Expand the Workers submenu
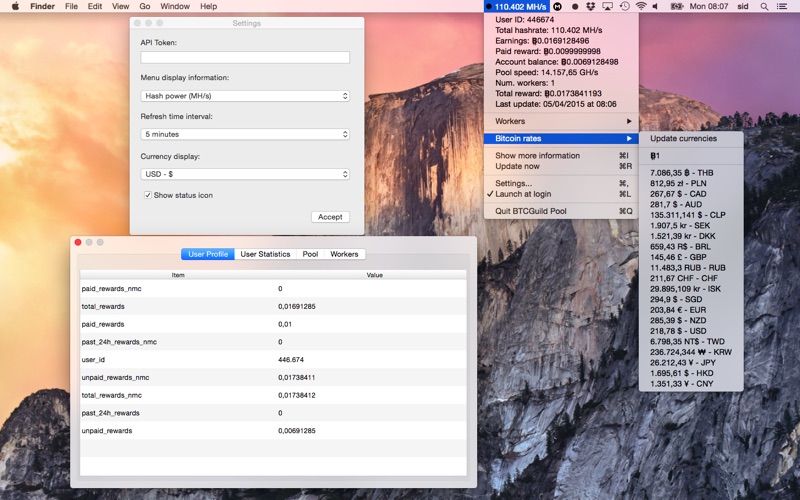The height and width of the screenshot is (500, 800). (x=561, y=121)
